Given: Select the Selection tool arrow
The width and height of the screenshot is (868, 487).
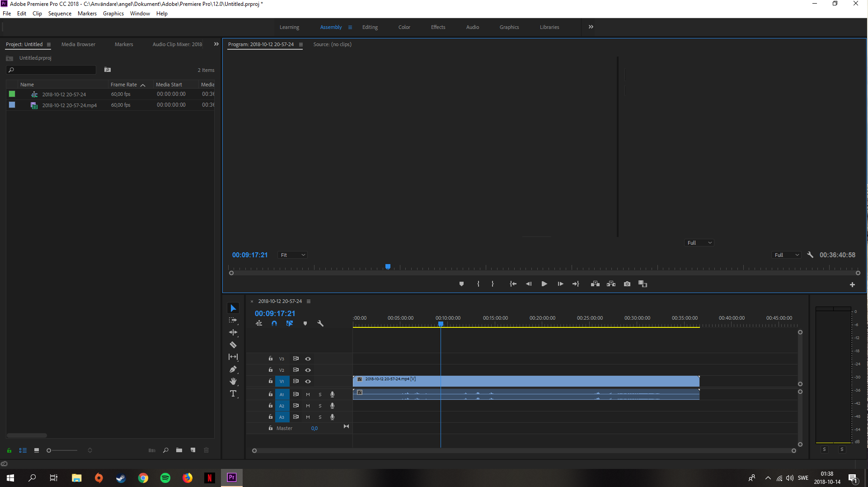Looking at the screenshot, I should coord(233,308).
